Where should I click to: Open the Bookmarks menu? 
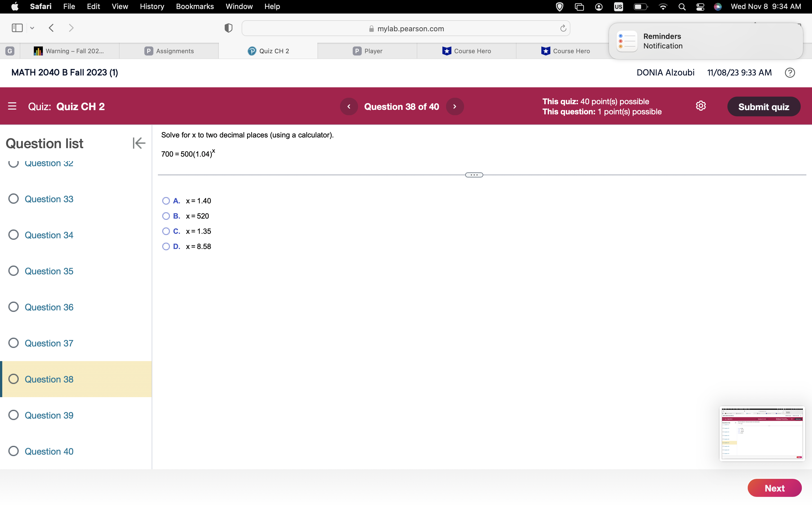pos(195,7)
